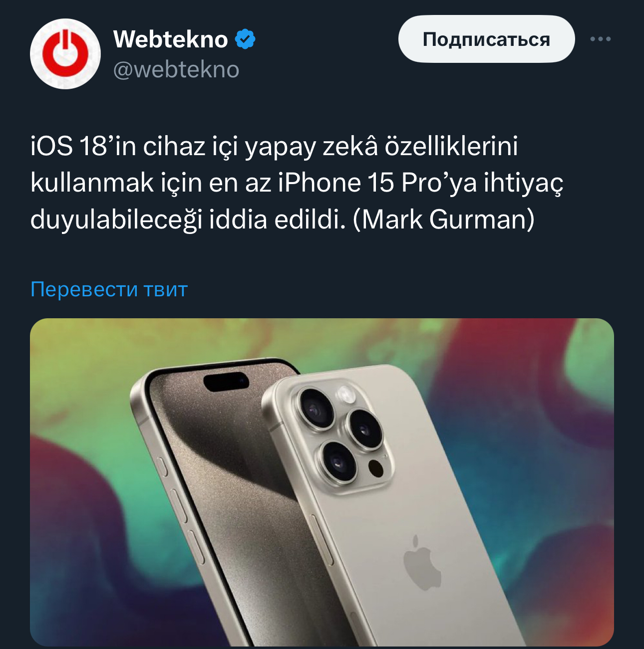
Task: Open the Webtekno profile avatar
Action: pos(65,54)
